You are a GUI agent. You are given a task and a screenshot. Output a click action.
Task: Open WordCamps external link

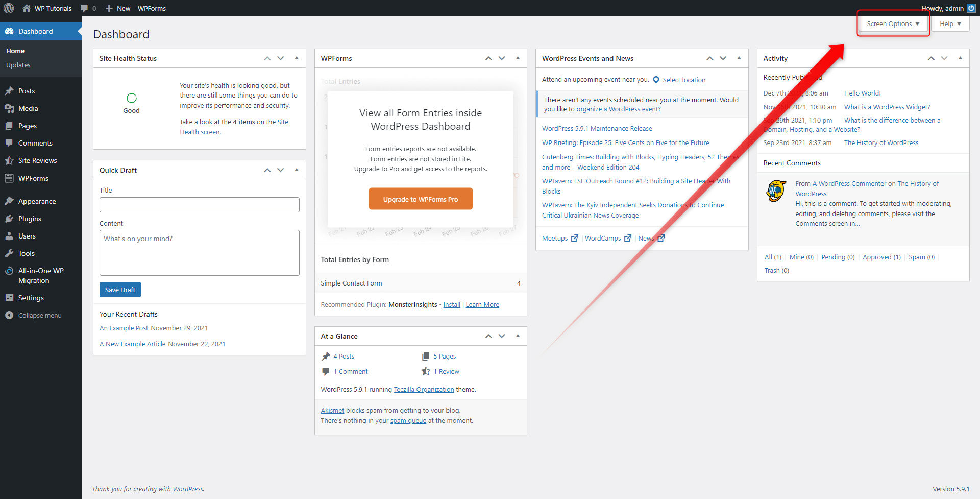point(608,239)
